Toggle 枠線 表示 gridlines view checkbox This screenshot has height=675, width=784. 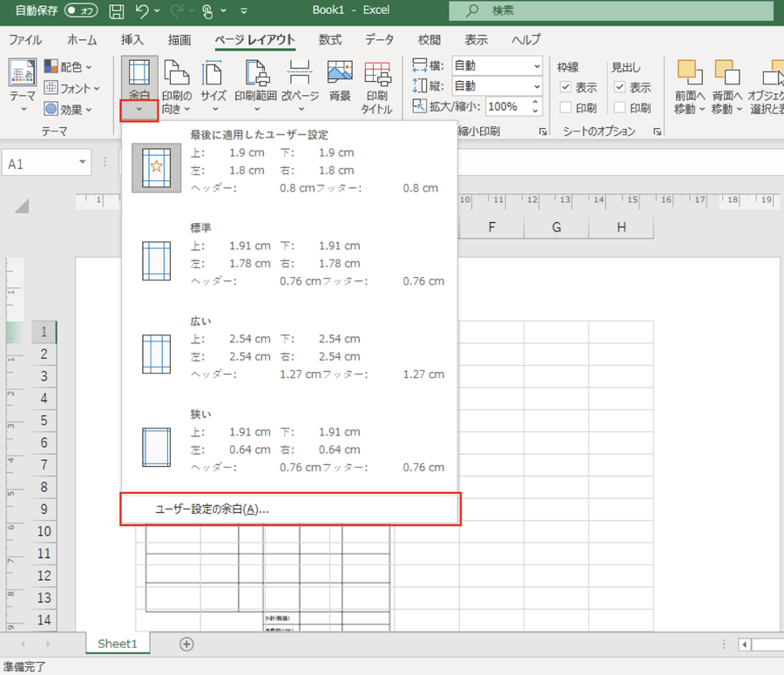point(565,87)
